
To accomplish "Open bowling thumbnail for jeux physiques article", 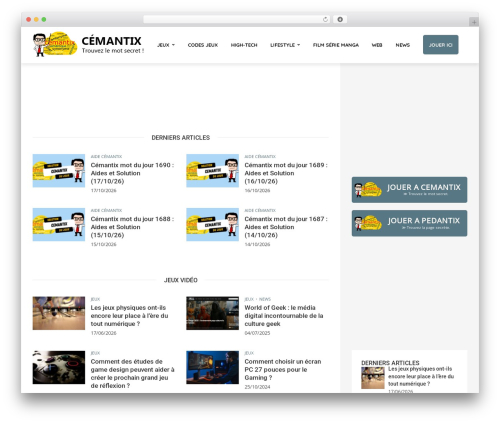I will (59, 313).
